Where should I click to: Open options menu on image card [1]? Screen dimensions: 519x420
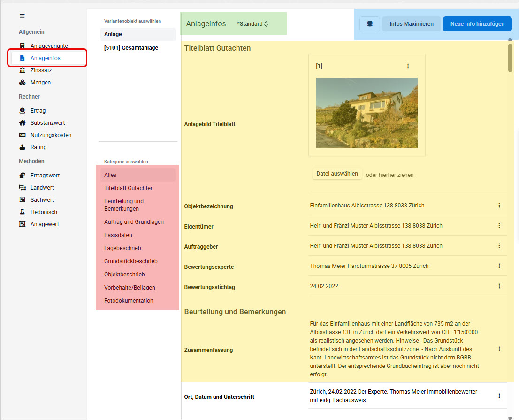coord(408,66)
